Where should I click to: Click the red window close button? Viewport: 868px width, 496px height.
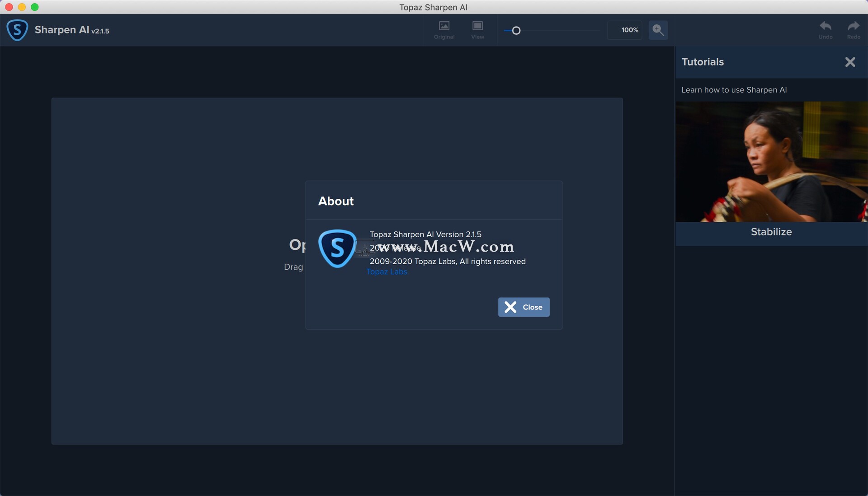pyautogui.click(x=9, y=7)
